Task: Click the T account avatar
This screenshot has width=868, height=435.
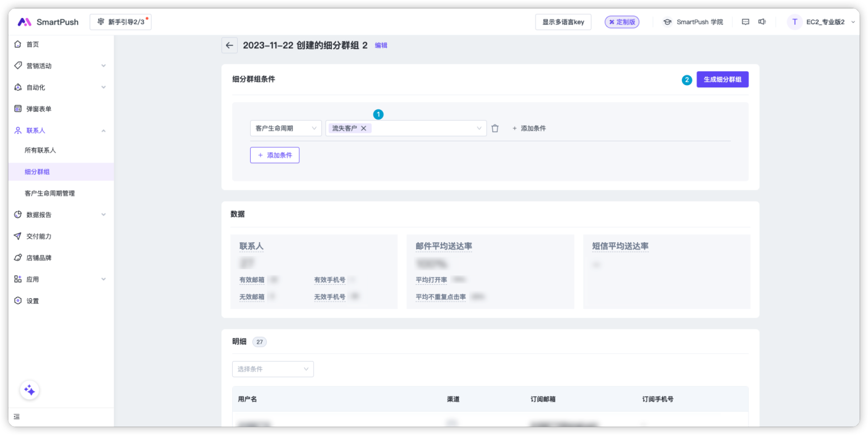Action: (794, 22)
